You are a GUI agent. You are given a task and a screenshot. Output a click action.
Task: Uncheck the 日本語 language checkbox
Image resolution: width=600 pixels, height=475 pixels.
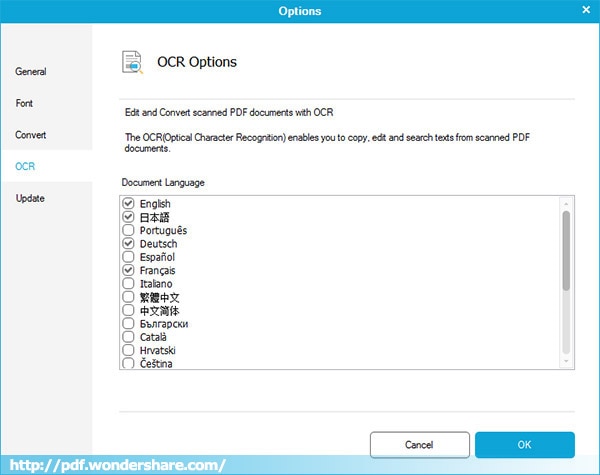128,217
